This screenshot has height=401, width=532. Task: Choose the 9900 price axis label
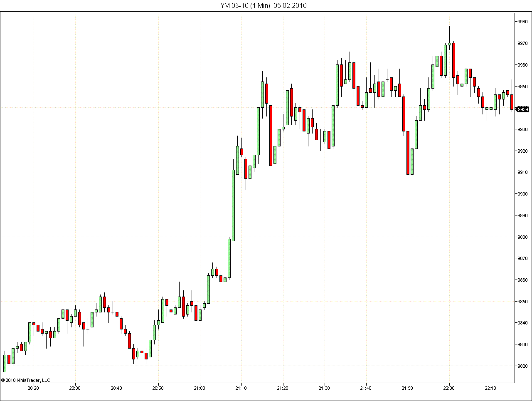click(522, 194)
